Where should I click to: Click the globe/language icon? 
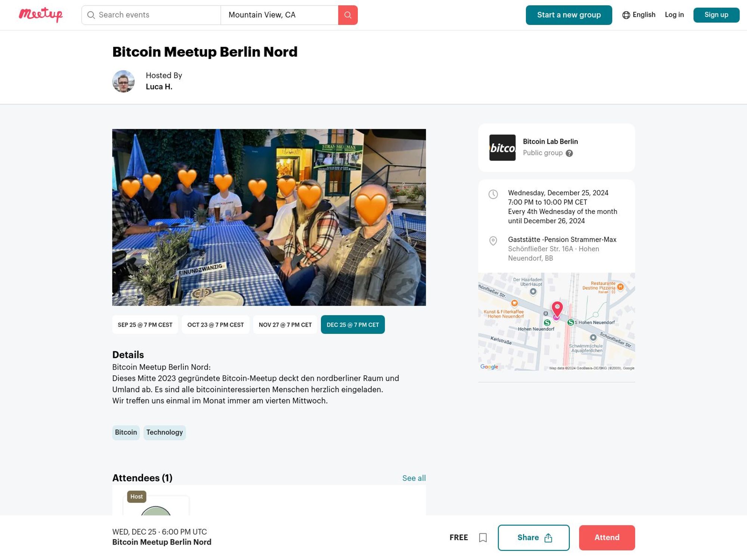(626, 15)
